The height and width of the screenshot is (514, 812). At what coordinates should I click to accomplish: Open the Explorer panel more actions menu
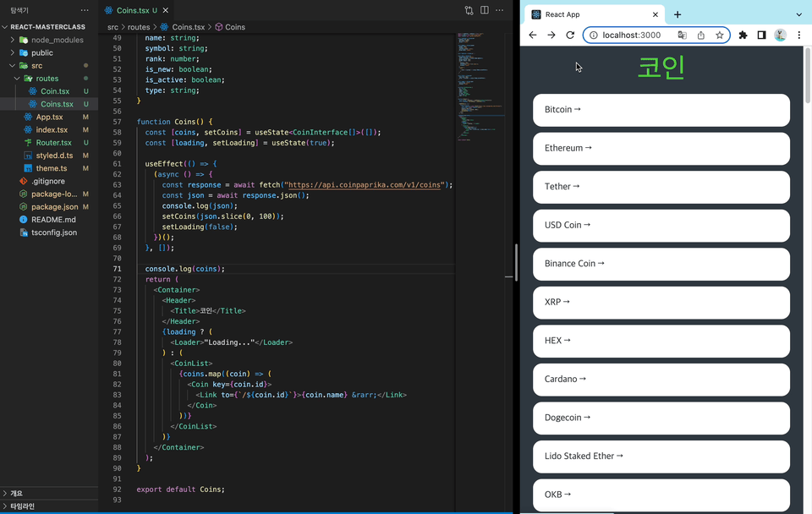(85, 10)
